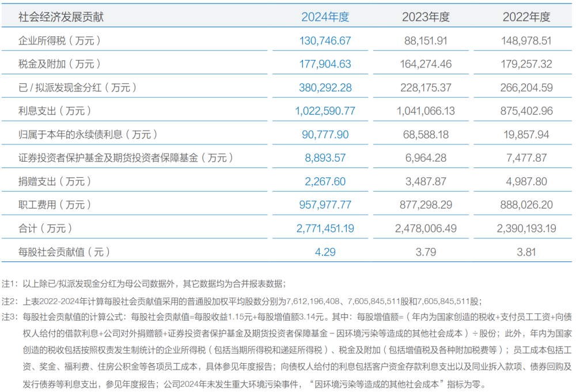This screenshot has width=576, height=392.
Task: Click the 2024年度 column header
Action: tap(325, 17)
